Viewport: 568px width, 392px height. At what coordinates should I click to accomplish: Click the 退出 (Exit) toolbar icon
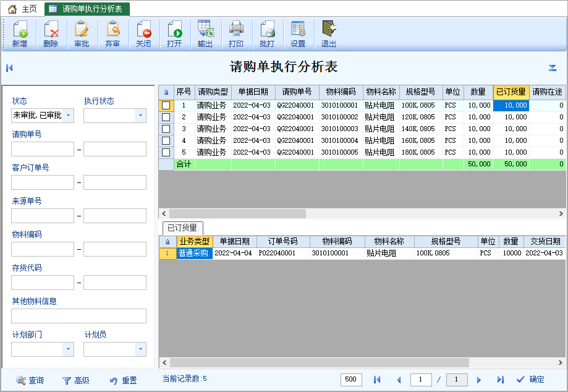click(x=329, y=34)
